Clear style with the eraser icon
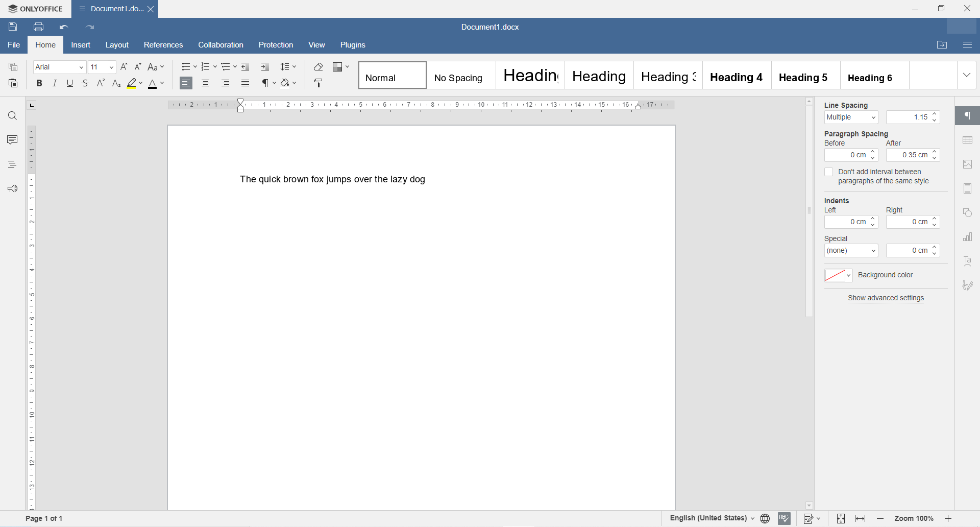This screenshot has height=527, width=980. click(x=318, y=67)
